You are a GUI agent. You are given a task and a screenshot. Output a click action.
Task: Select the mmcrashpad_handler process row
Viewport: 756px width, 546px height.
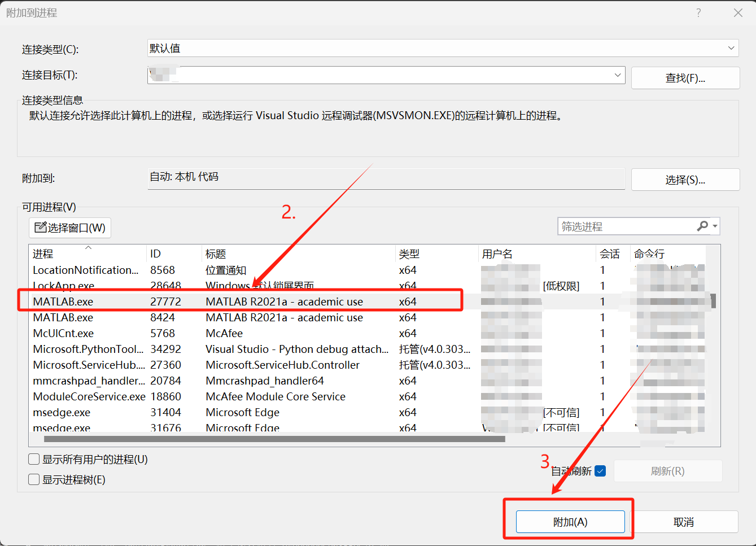click(367, 381)
